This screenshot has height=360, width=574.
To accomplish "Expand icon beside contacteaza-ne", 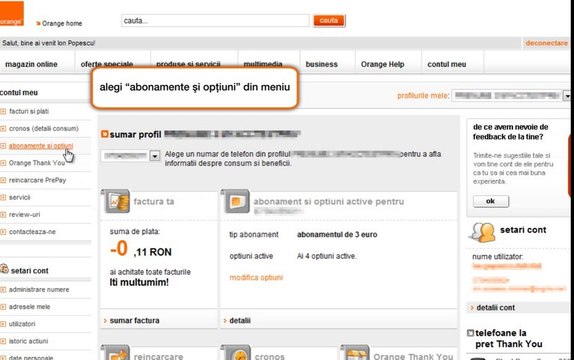I will pyautogui.click(x=3, y=232).
